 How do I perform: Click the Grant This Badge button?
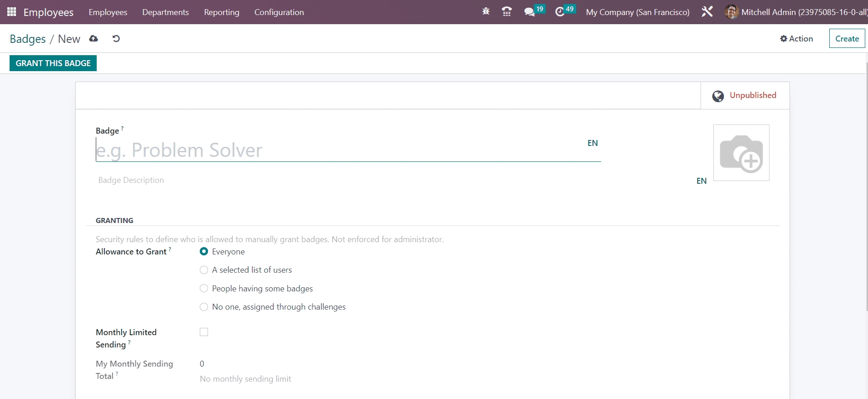click(53, 63)
